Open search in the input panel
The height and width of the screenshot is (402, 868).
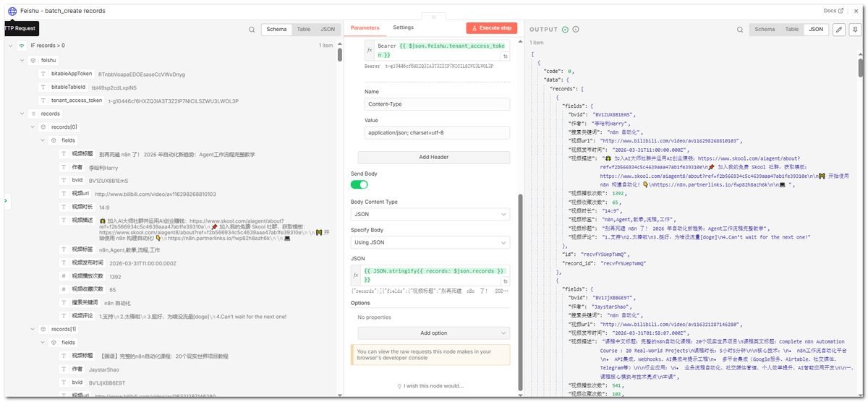(x=252, y=30)
